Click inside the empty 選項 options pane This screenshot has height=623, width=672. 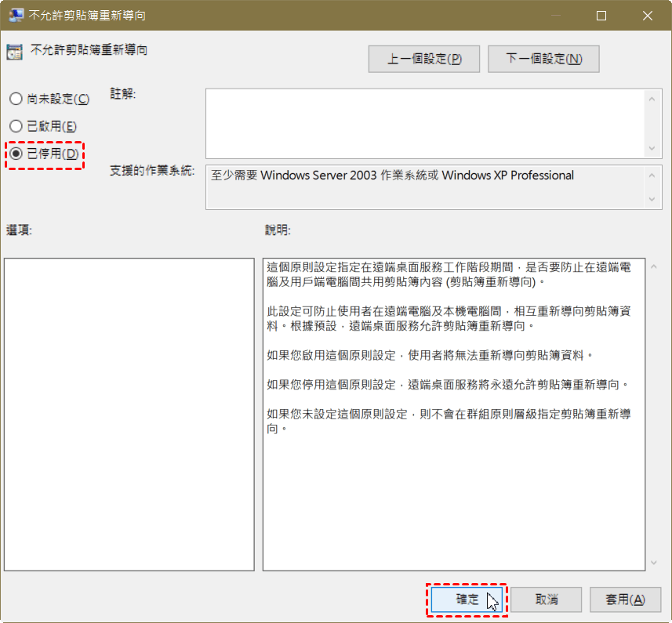[129, 414]
